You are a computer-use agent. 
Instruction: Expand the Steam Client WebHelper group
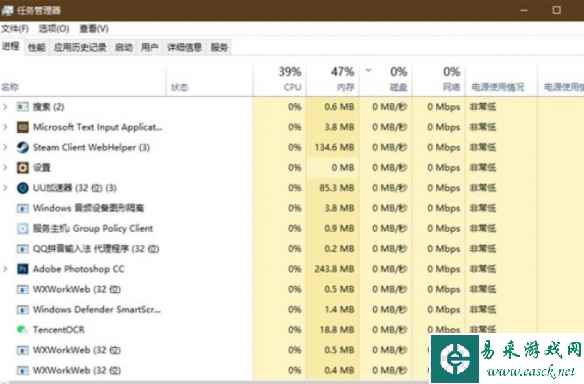click(x=5, y=147)
